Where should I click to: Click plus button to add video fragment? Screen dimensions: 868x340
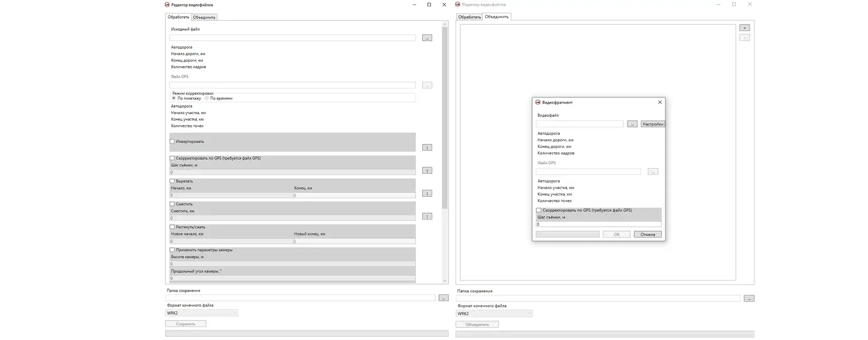pos(744,28)
